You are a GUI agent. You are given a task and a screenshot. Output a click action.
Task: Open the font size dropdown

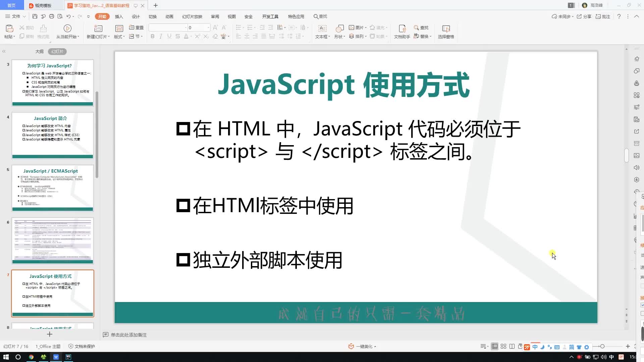point(208,27)
